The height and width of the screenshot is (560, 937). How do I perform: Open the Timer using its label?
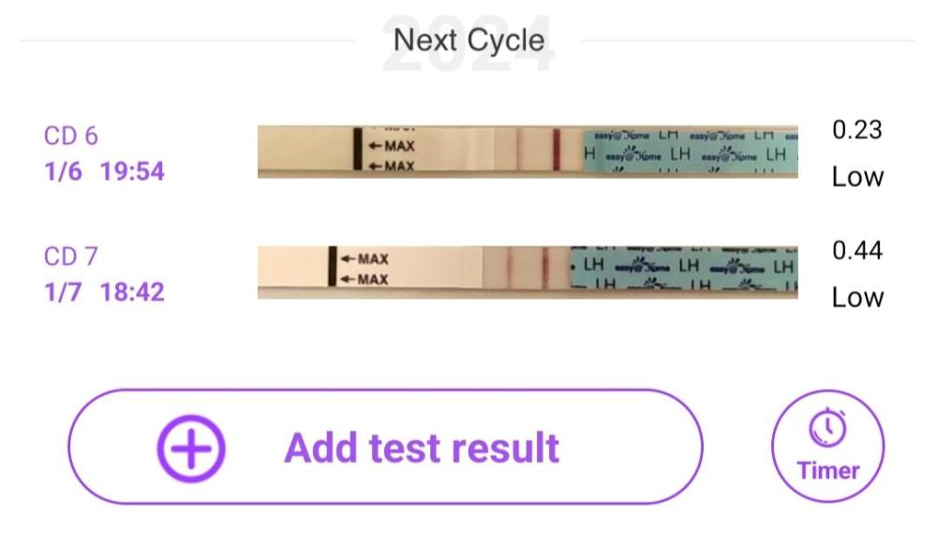tap(827, 470)
